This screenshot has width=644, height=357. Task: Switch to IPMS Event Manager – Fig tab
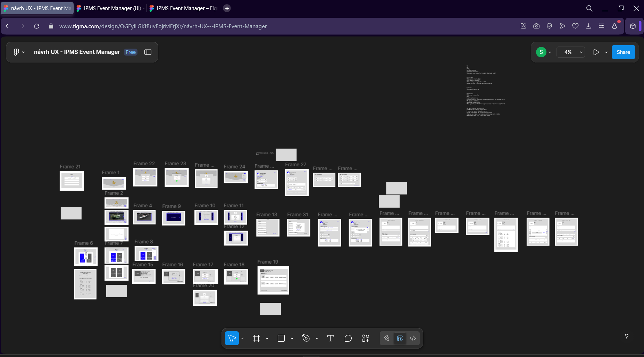[x=183, y=8]
